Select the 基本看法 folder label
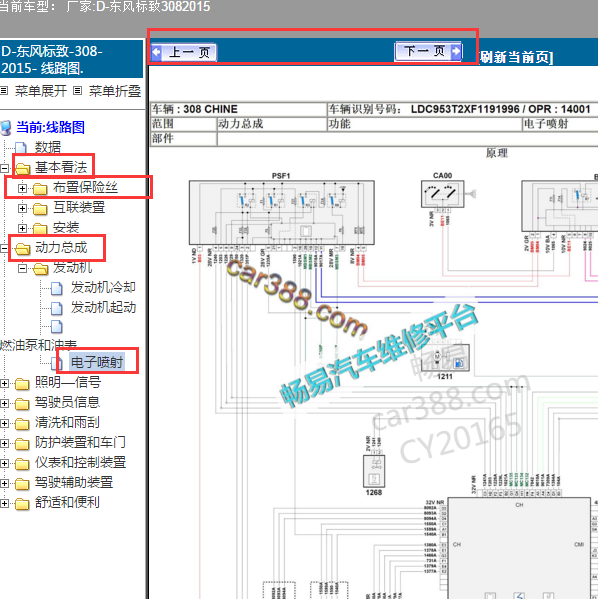The width and height of the screenshot is (598, 599). coord(61,167)
